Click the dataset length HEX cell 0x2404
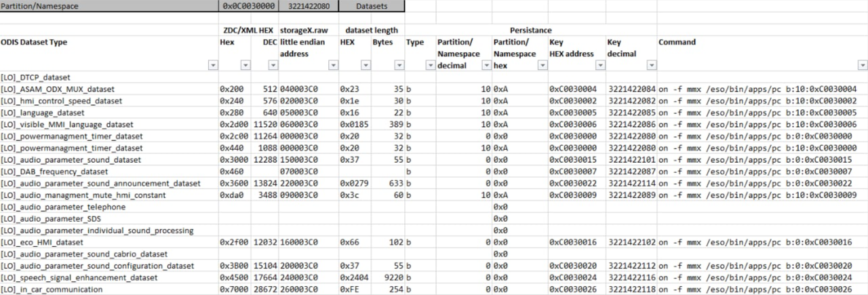This screenshot has width=868, height=295. pos(355,278)
